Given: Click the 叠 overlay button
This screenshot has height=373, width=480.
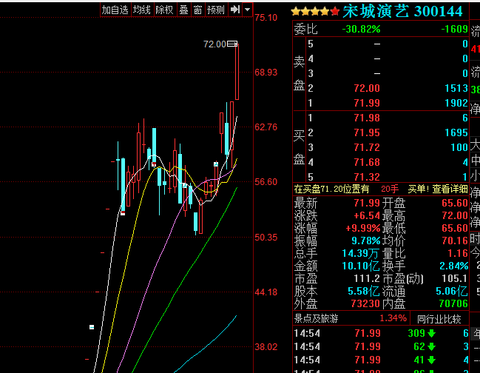Looking at the screenshot, I should 184,10.
